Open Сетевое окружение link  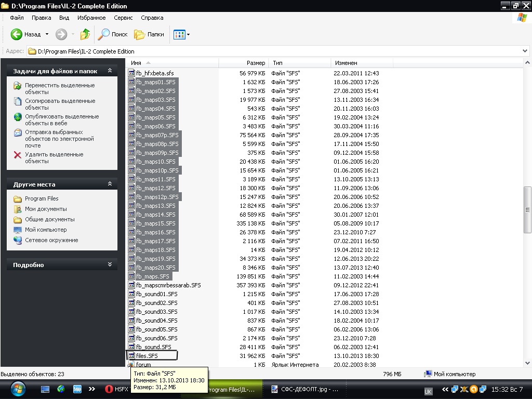coord(51,240)
